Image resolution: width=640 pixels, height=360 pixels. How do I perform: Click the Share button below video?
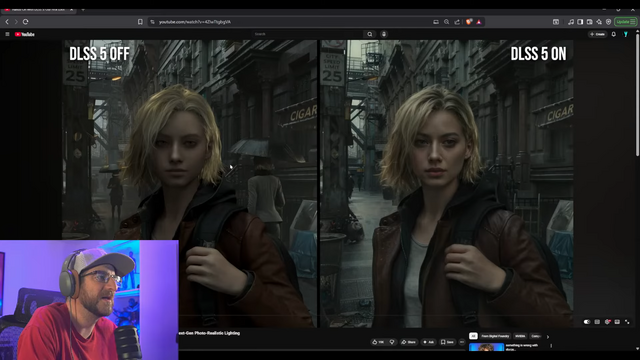click(x=409, y=342)
